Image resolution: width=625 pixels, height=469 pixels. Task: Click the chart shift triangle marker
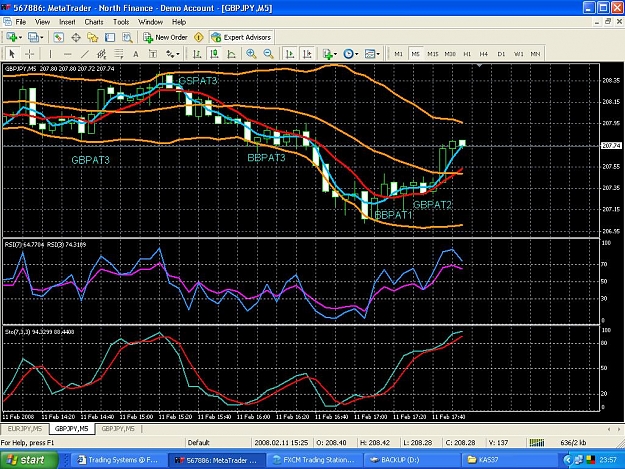(480, 65)
